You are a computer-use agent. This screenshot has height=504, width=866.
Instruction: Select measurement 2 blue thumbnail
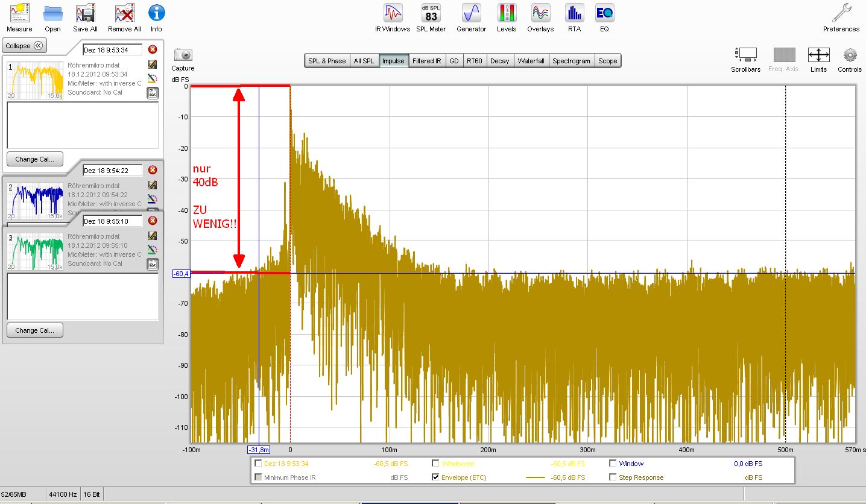point(35,201)
